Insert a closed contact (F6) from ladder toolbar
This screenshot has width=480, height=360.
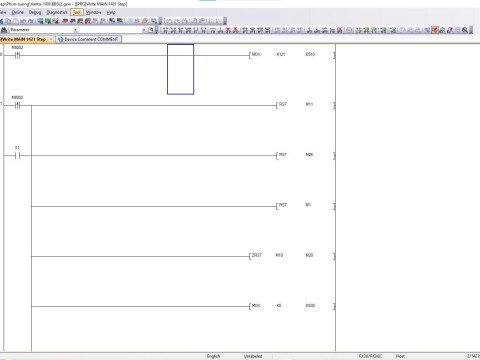(x=181, y=30)
